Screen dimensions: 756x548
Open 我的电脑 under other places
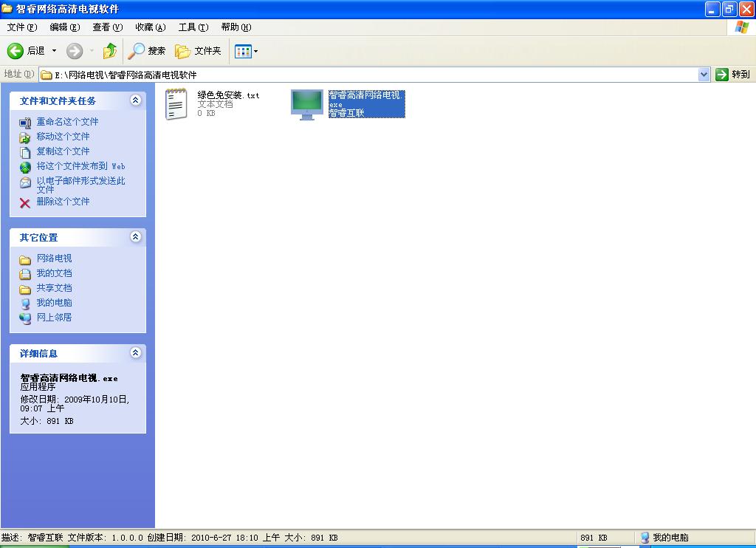pos(55,303)
